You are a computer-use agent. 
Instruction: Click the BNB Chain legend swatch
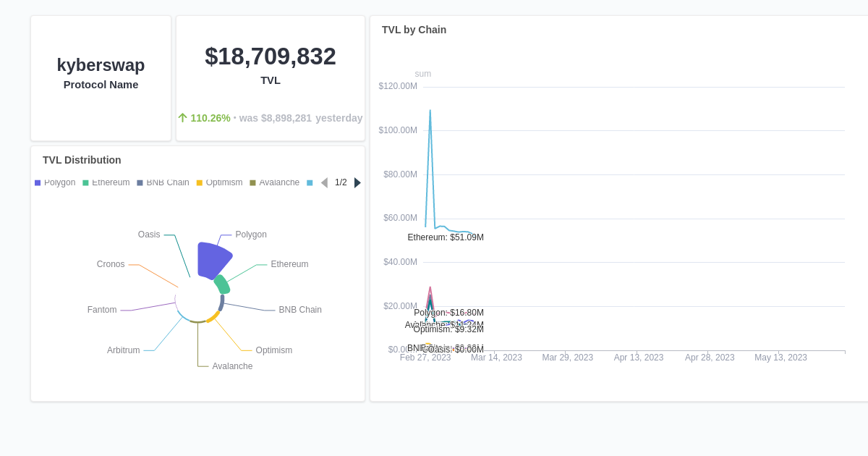click(138, 182)
